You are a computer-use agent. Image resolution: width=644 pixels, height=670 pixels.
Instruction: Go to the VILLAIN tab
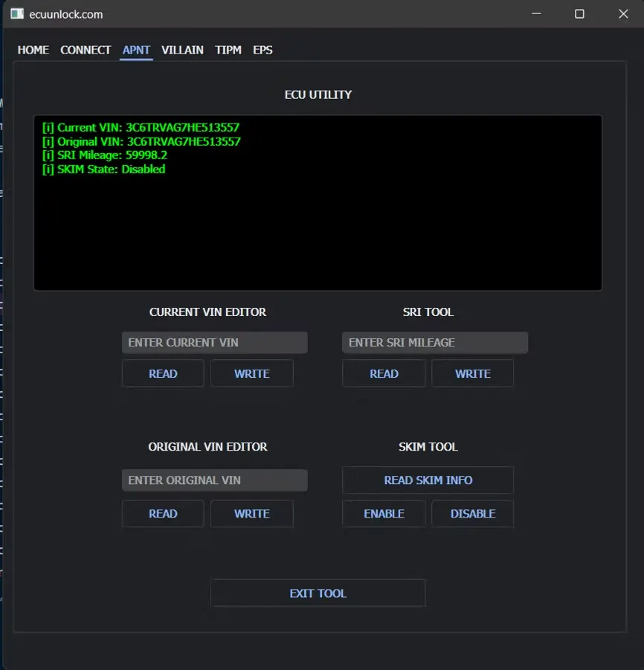(x=182, y=50)
